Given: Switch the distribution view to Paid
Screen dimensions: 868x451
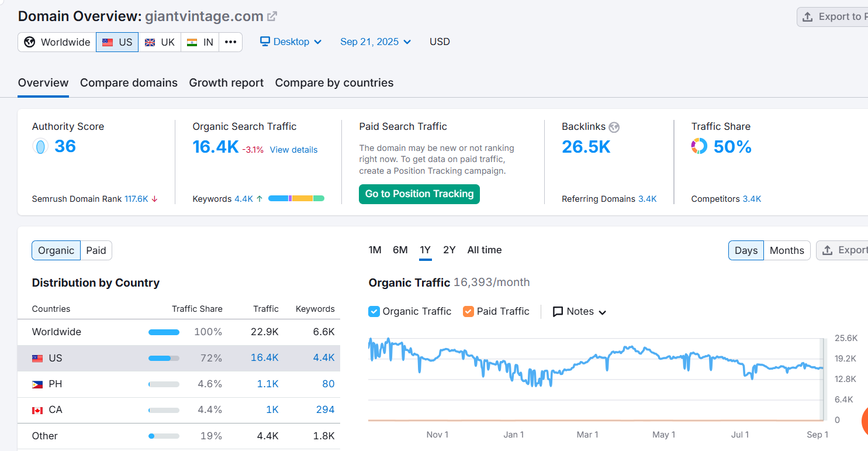Looking at the screenshot, I should (x=96, y=250).
